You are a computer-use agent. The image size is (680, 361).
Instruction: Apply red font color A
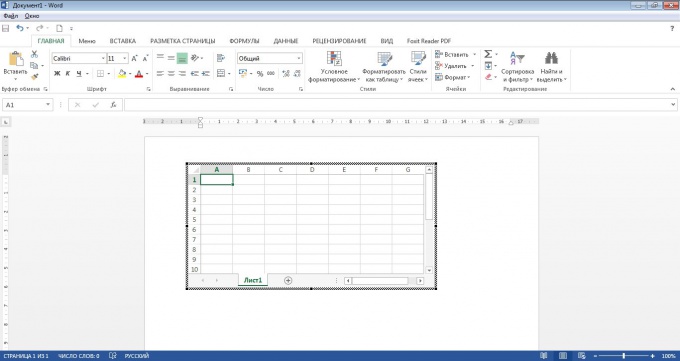pyautogui.click(x=139, y=74)
